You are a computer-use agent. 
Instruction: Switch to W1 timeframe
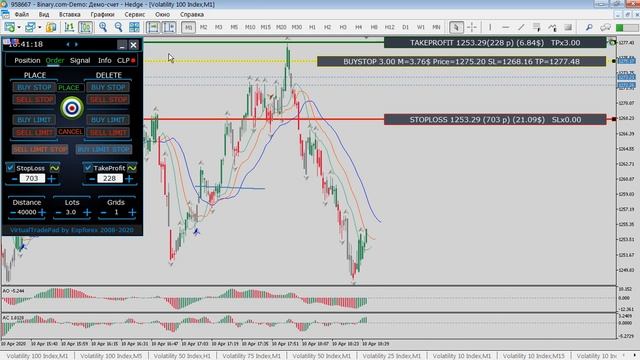pos(420,27)
